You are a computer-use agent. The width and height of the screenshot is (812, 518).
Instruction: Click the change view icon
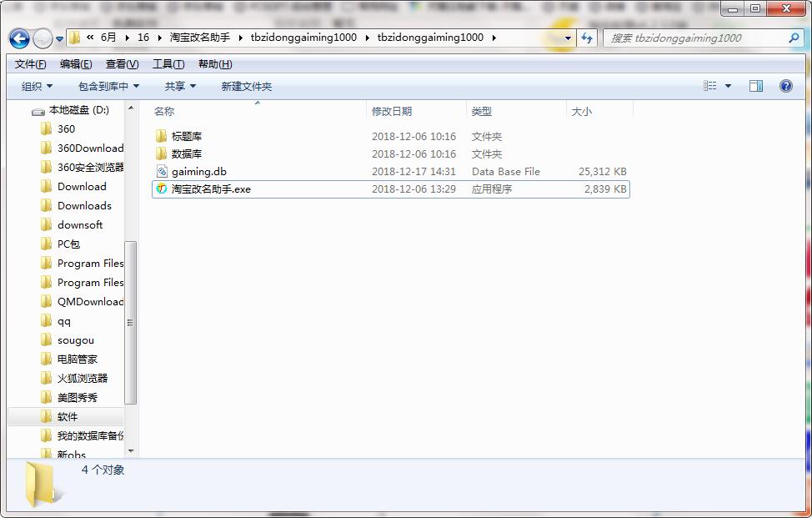pyautogui.click(x=710, y=86)
